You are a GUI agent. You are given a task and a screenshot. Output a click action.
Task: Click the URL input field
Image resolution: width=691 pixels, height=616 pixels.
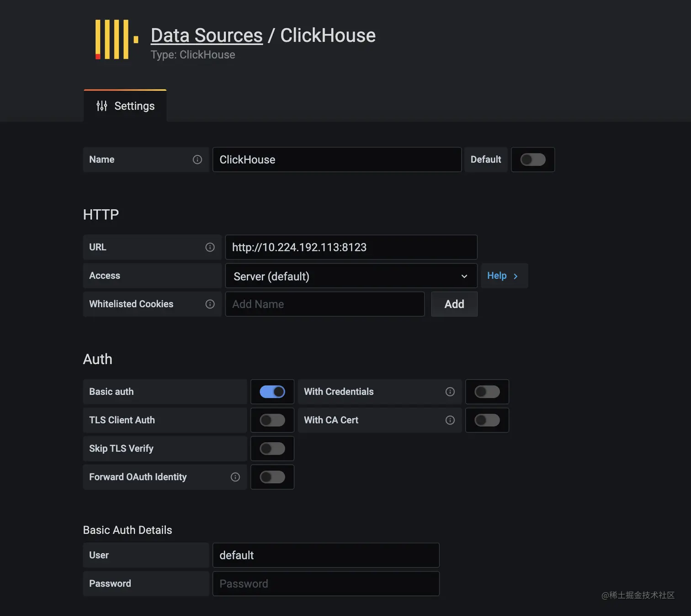point(351,247)
